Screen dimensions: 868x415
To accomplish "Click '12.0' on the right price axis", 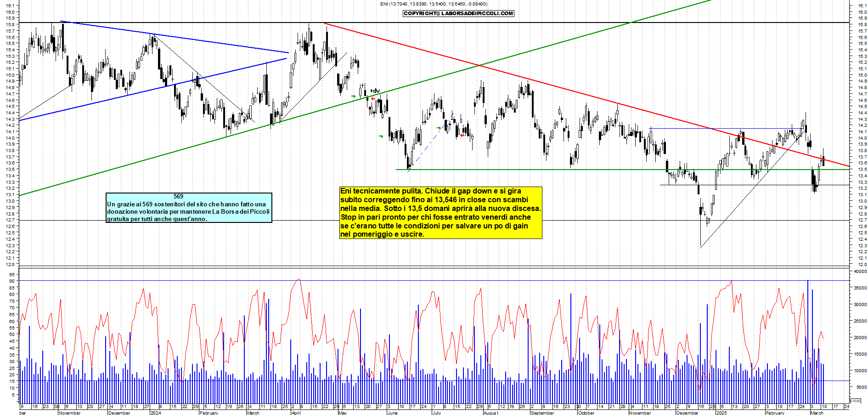I will (x=862, y=264).
